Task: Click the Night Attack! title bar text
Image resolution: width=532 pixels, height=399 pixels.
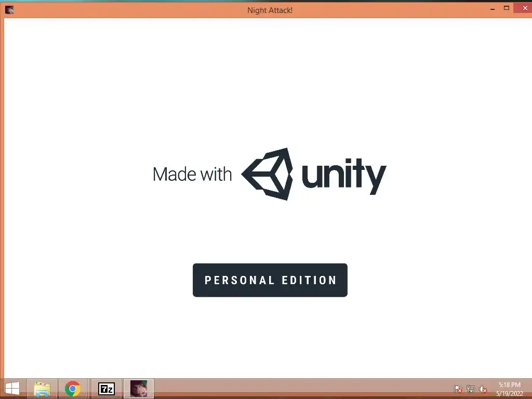Action: (x=270, y=10)
